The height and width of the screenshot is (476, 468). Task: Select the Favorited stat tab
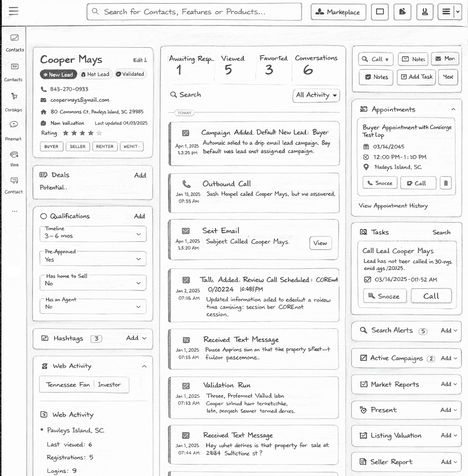(x=273, y=65)
